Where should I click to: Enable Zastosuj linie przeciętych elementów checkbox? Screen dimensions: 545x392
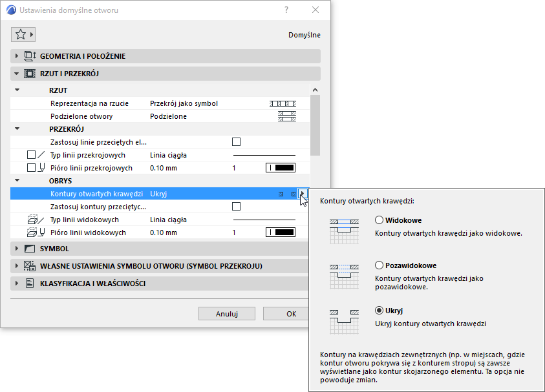coord(237,141)
